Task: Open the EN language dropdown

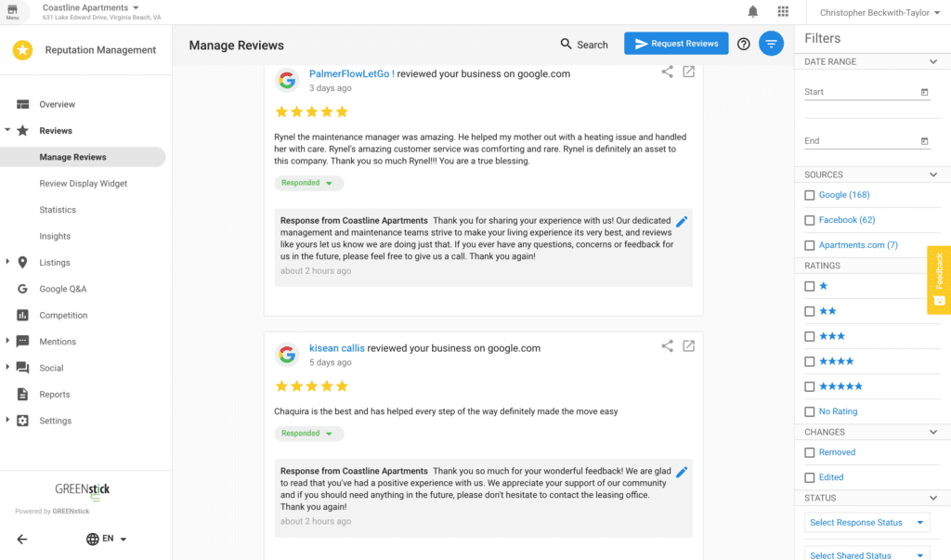Action: [107, 539]
